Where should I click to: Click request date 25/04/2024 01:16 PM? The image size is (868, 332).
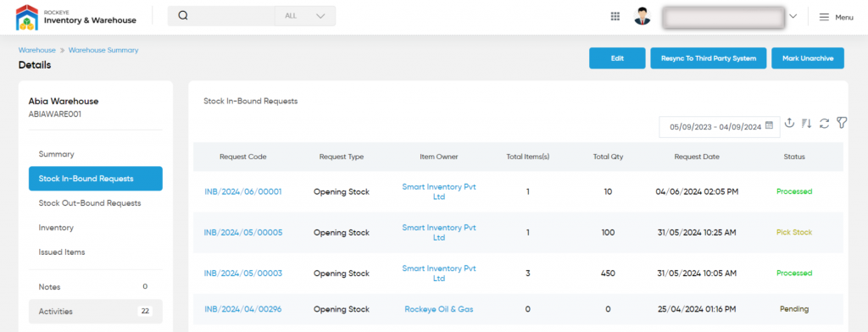(x=697, y=309)
